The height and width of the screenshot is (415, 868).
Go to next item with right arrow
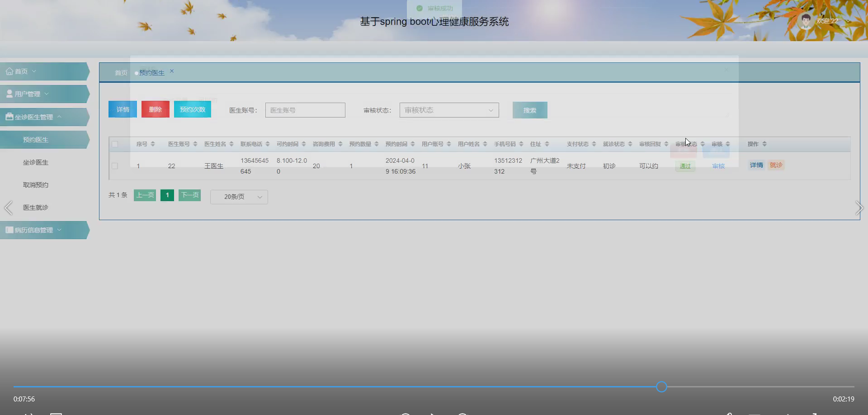point(859,208)
